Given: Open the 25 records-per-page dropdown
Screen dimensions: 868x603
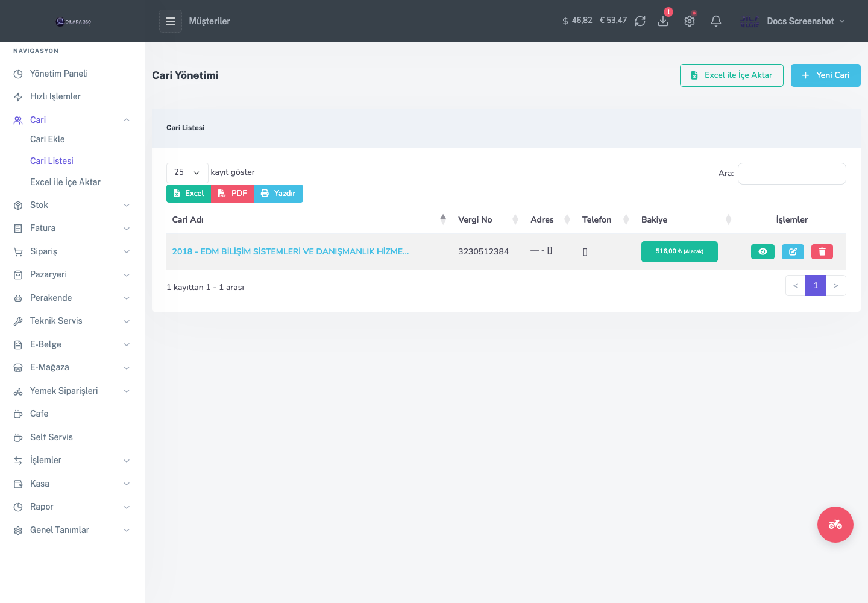Looking at the screenshot, I should [x=187, y=172].
